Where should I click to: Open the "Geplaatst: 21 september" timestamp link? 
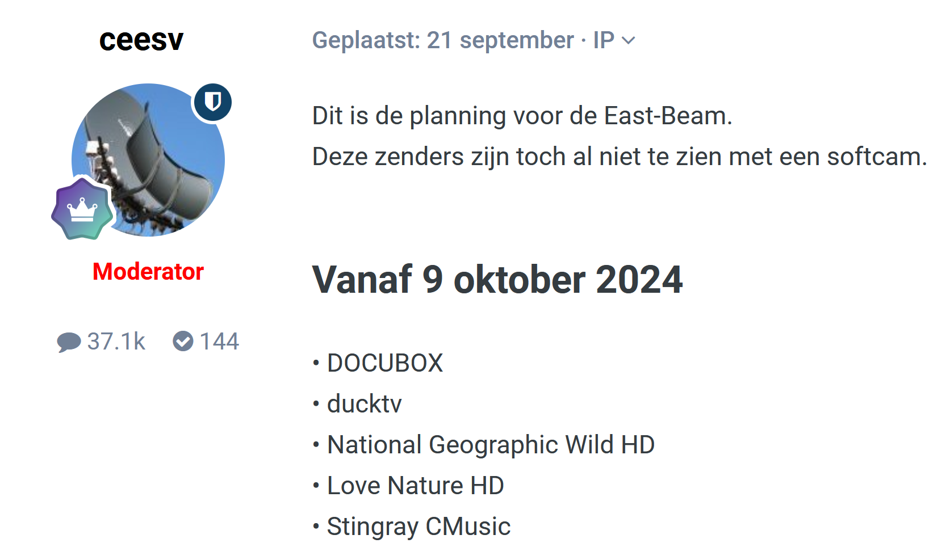click(443, 40)
